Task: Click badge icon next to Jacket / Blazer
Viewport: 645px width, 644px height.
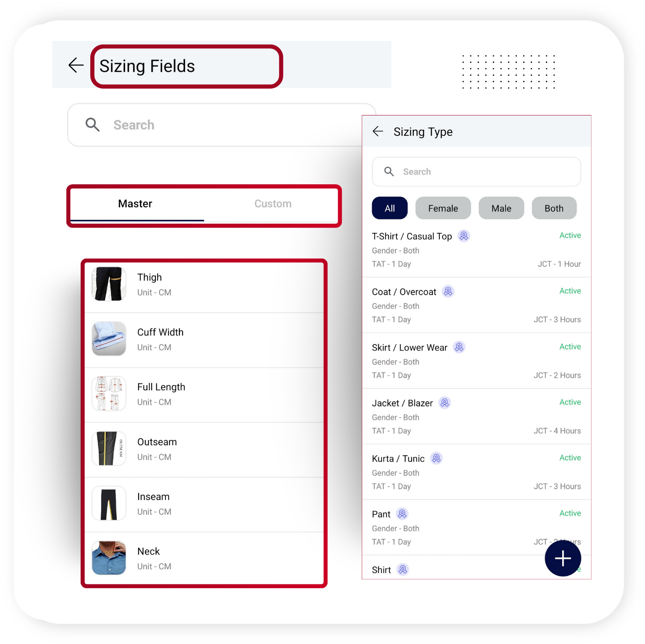Action: [445, 403]
